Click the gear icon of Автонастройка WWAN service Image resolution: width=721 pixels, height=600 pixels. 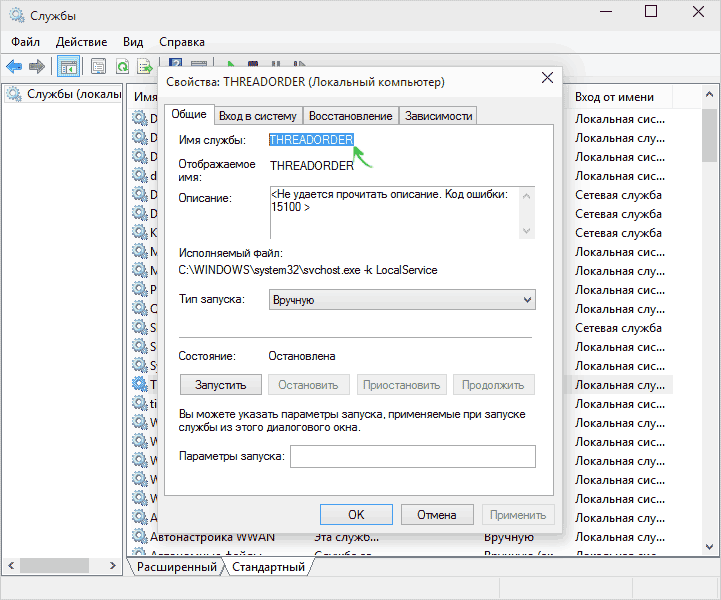(x=139, y=536)
